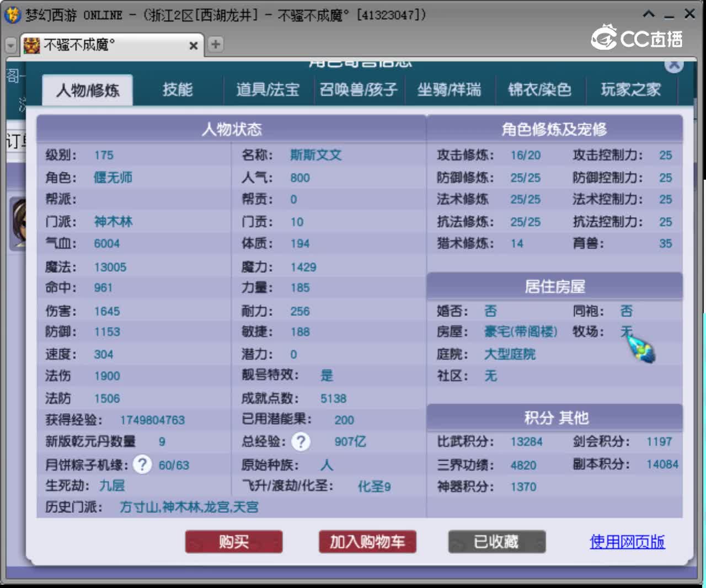706x588 pixels.
Task: Click the 成就点数 value 5138
Action: [334, 398]
